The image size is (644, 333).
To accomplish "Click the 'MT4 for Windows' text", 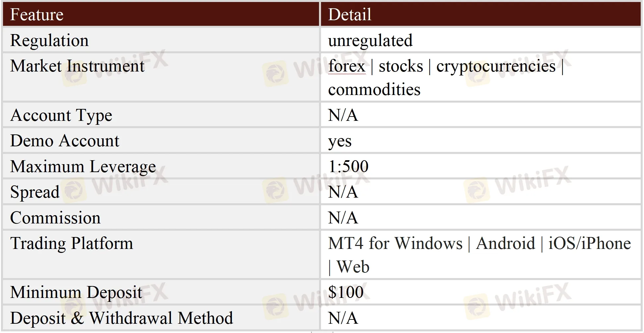I will (x=395, y=243).
